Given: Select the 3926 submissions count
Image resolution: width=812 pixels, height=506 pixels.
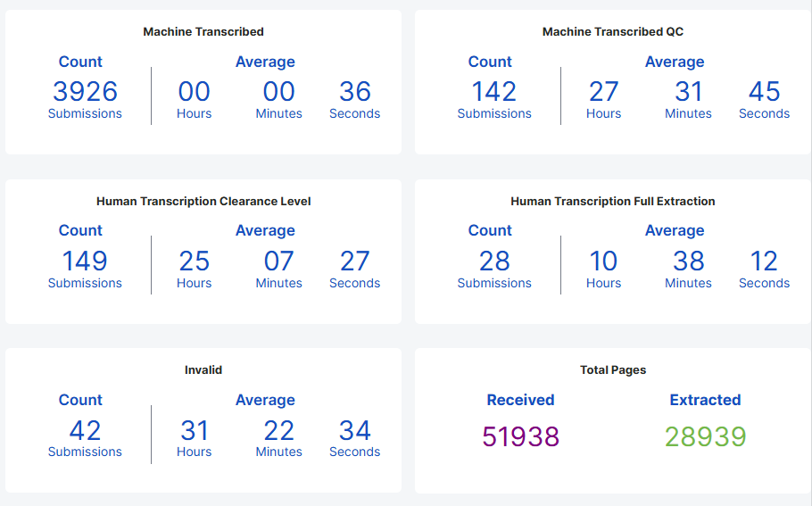Looking at the screenshot, I should 85,92.
